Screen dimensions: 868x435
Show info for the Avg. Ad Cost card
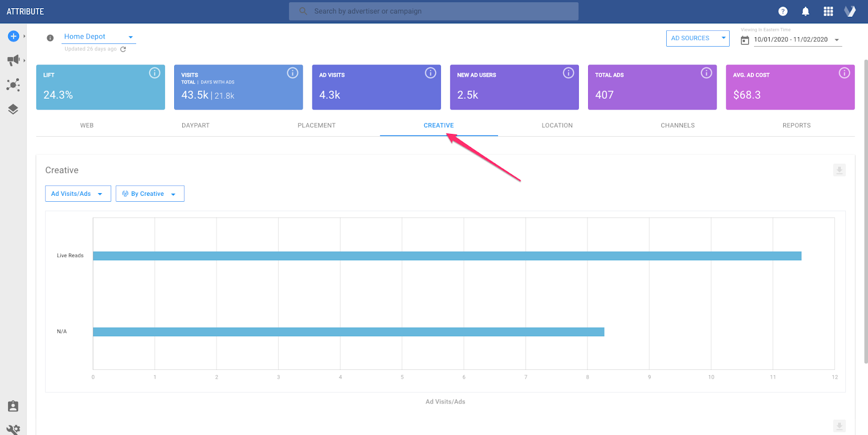point(844,73)
